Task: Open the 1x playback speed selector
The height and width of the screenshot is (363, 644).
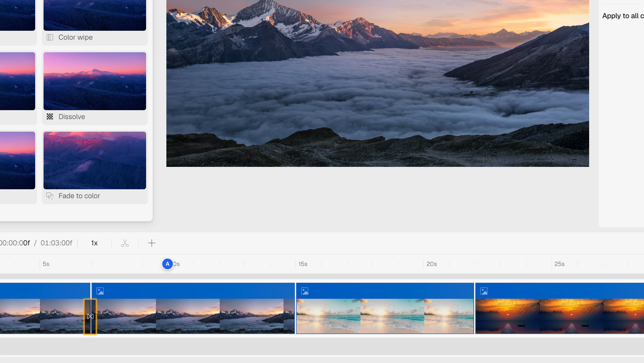Action: pos(94,243)
